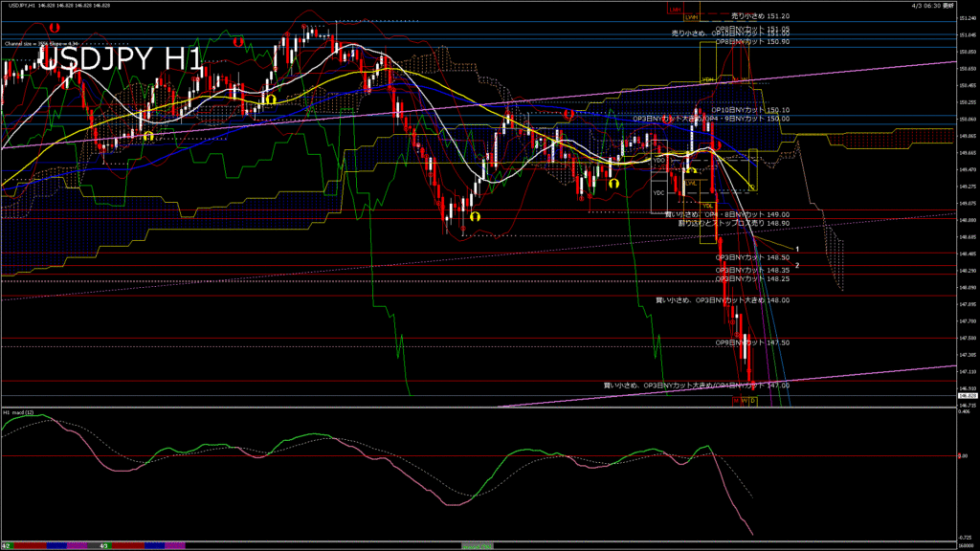Click the 売り小さめ 151.20 level label
The image size is (980, 551).
(760, 16)
